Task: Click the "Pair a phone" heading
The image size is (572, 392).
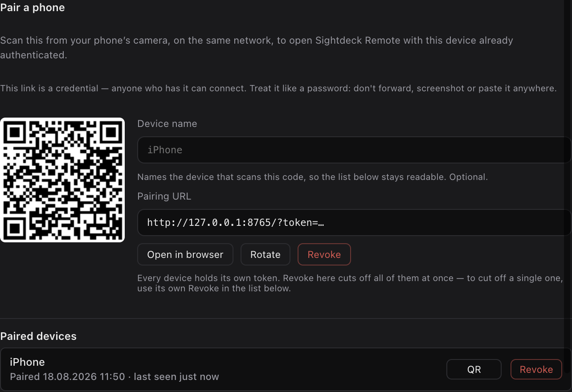Action: (x=33, y=8)
